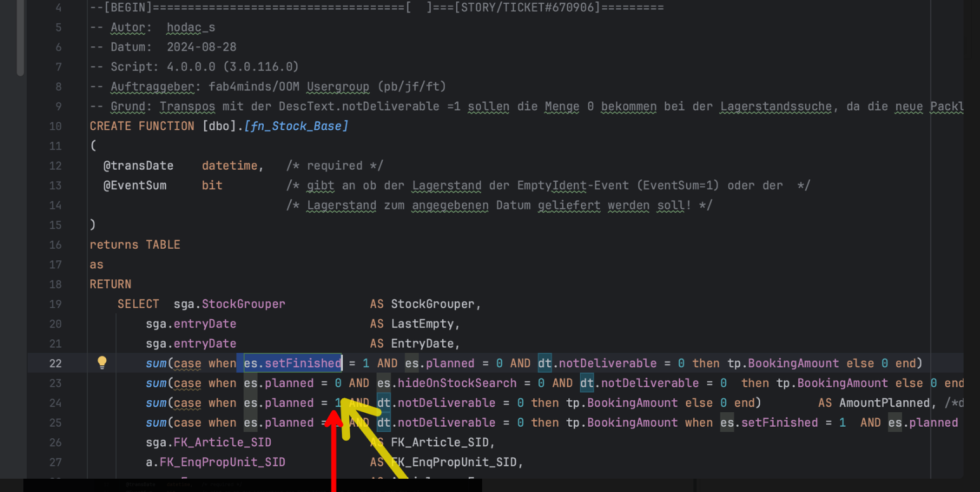Click the CREATE FUNCTION keywords
This screenshot has height=492, width=980.
click(x=142, y=126)
